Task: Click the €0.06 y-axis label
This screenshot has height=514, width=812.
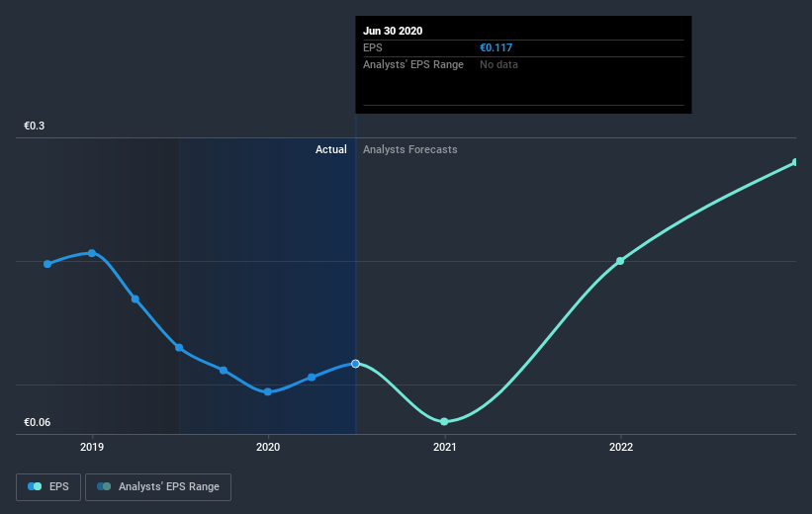Action: pyautogui.click(x=37, y=422)
